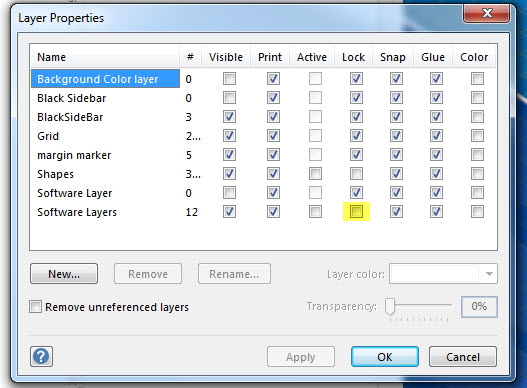Click the Visible column header

226,57
